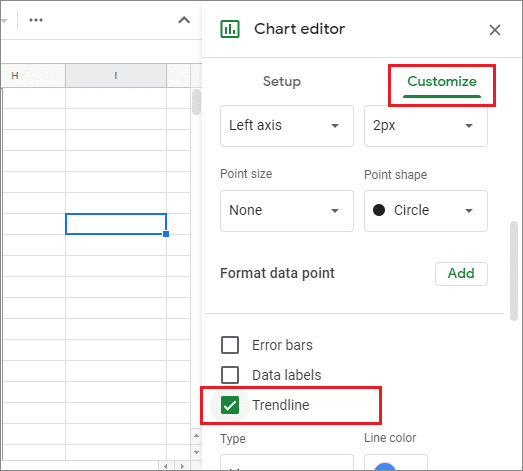Click Add for Format data point
Viewport: 523px width, 471px height.
461,274
